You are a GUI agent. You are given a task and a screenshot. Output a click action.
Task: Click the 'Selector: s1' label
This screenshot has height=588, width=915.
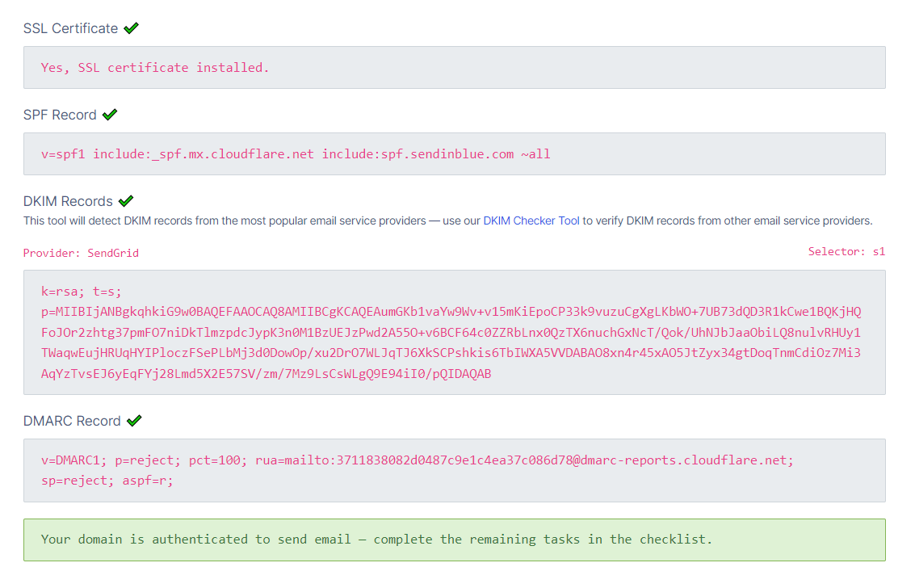pyautogui.click(x=846, y=252)
